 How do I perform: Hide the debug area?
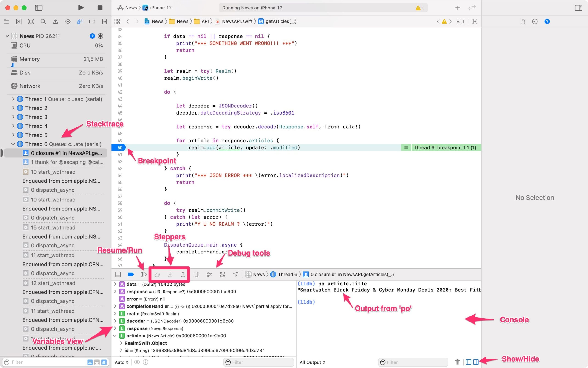pos(118,274)
